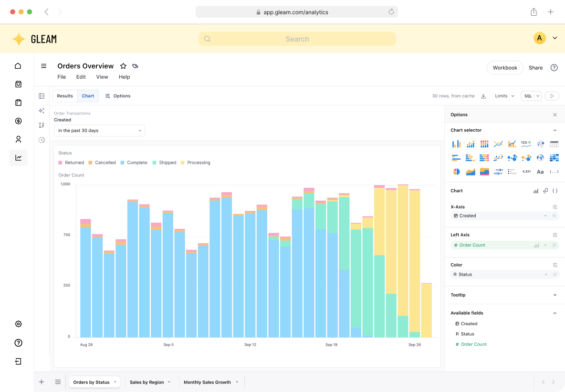
Task: Select the heatmap grid chart icon
Action: [554, 158]
